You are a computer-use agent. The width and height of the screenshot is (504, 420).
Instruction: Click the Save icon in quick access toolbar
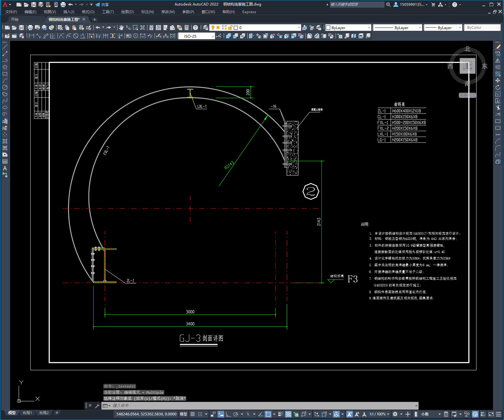34,5
